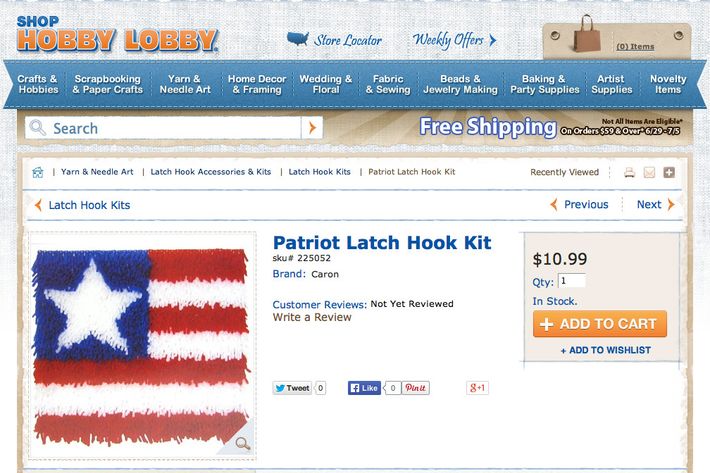710x473 pixels.
Task: Go back to Latch Hook Kits
Action: point(82,205)
